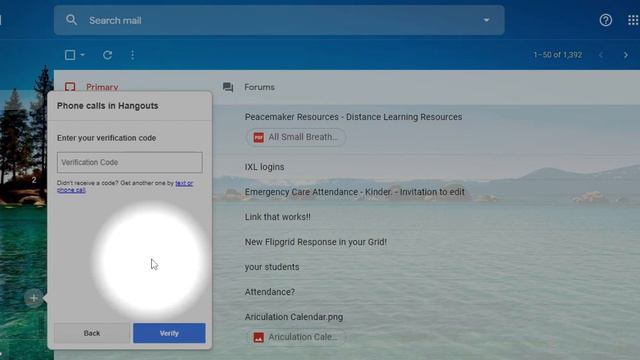Switch to the Primary tab
The width and height of the screenshot is (640, 360).
pyautogui.click(x=102, y=87)
